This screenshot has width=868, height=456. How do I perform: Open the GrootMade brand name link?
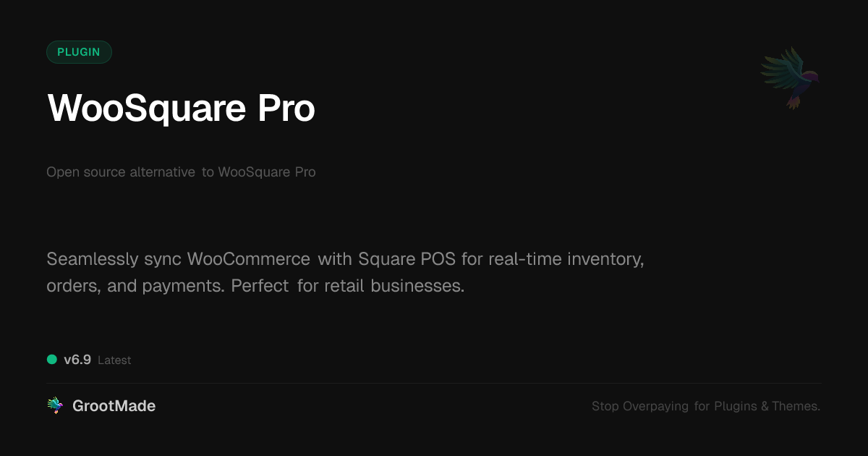point(114,406)
